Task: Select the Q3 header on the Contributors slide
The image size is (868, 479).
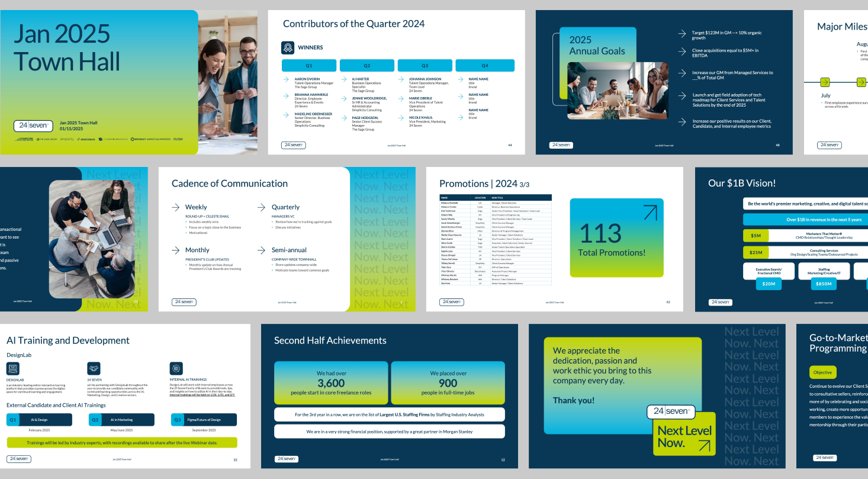Action: click(425, 66)
